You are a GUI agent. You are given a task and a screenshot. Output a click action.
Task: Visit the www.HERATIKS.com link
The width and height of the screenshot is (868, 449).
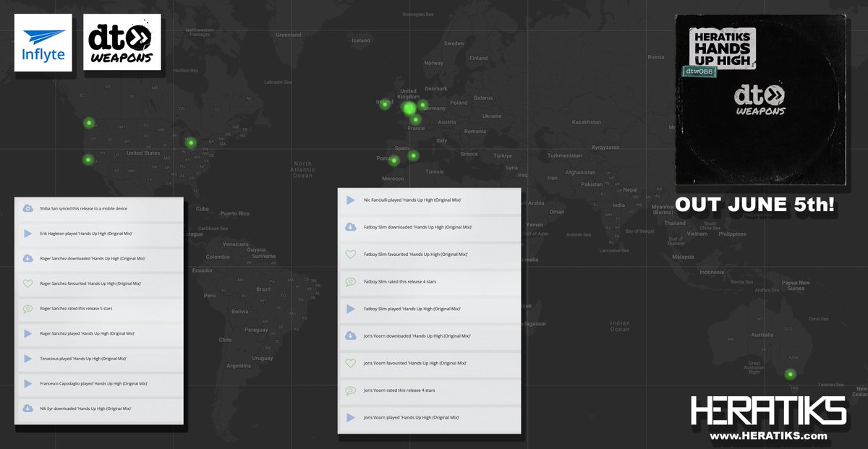pyautogui.click(x=768, y=436)
